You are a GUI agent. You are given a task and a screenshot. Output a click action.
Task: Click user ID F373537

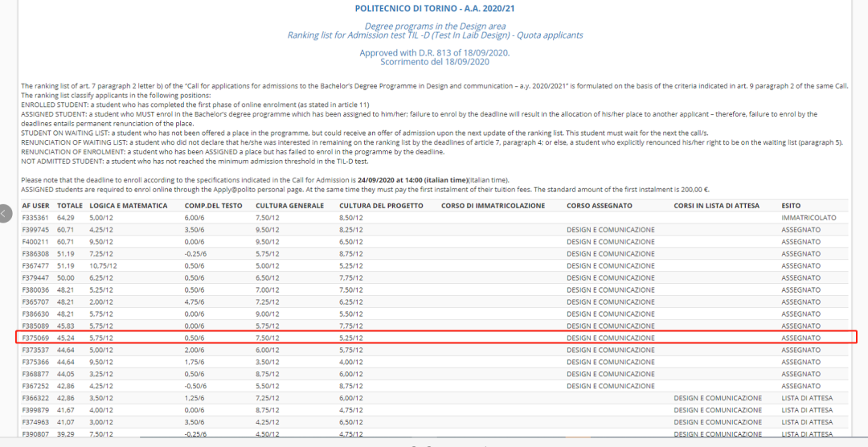(35, 350)
